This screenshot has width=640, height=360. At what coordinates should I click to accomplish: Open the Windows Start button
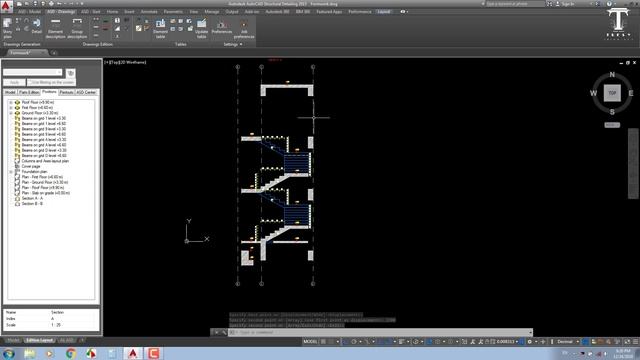9,353
